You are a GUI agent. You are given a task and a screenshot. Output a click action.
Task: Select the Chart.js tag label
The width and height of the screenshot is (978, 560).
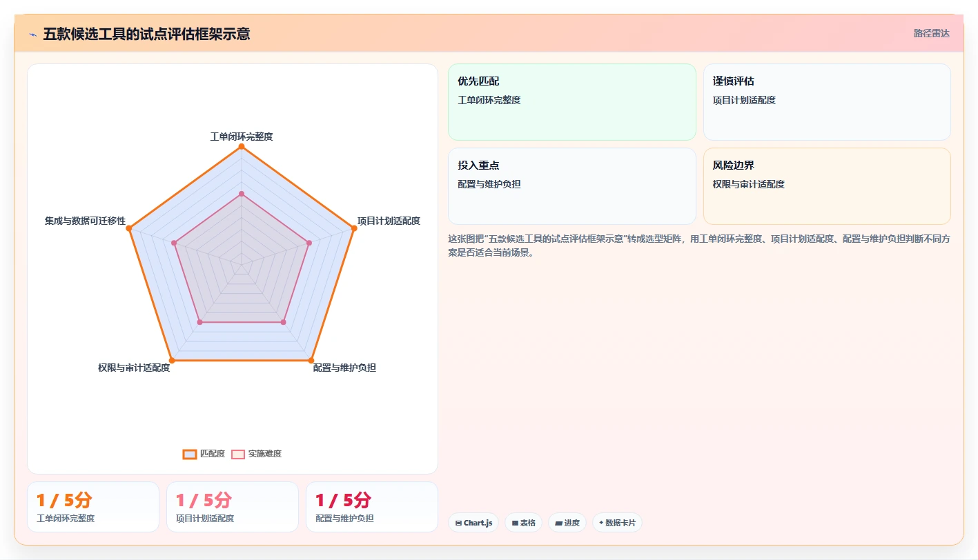pos(478,523)
